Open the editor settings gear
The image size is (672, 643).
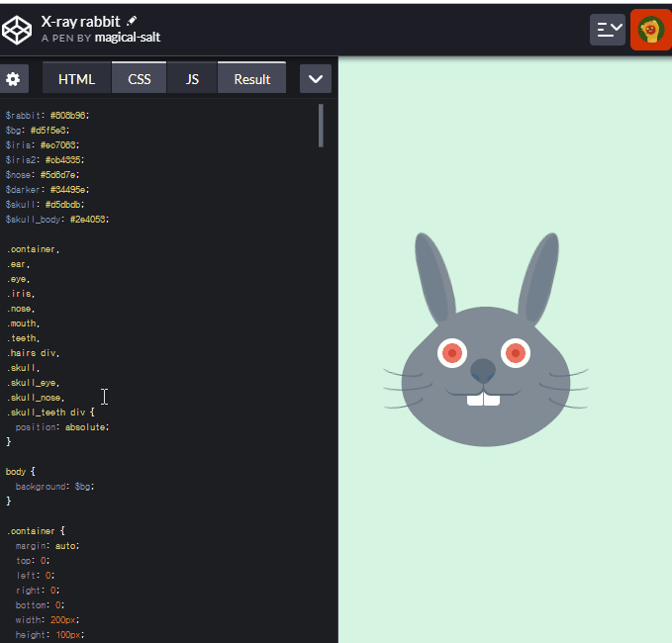(13, 79)
